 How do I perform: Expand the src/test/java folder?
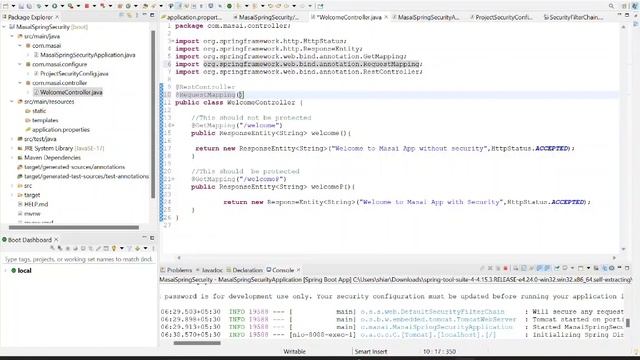pos(12,139)
